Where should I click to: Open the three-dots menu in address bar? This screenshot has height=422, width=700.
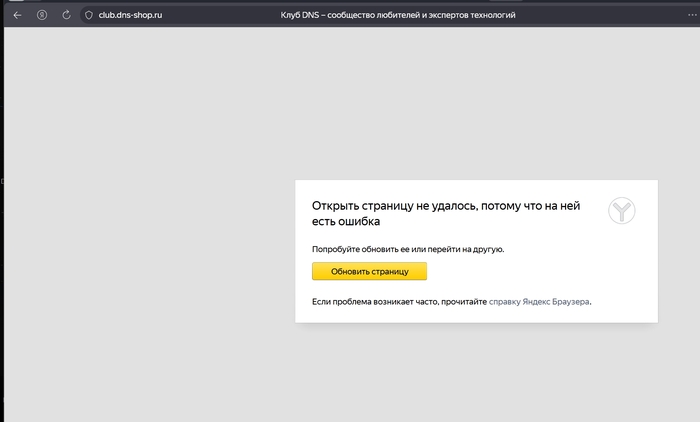(x=693, y=15)
